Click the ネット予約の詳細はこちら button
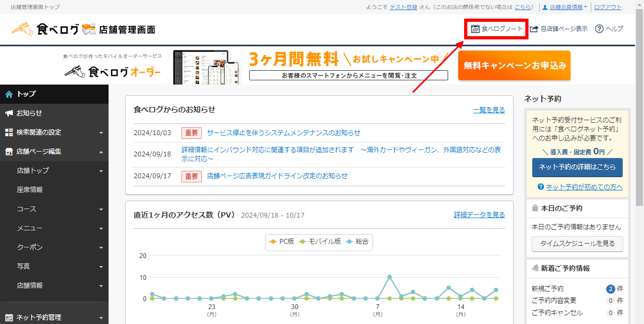This screenshot has width=644, height=324. click(577, 167)
